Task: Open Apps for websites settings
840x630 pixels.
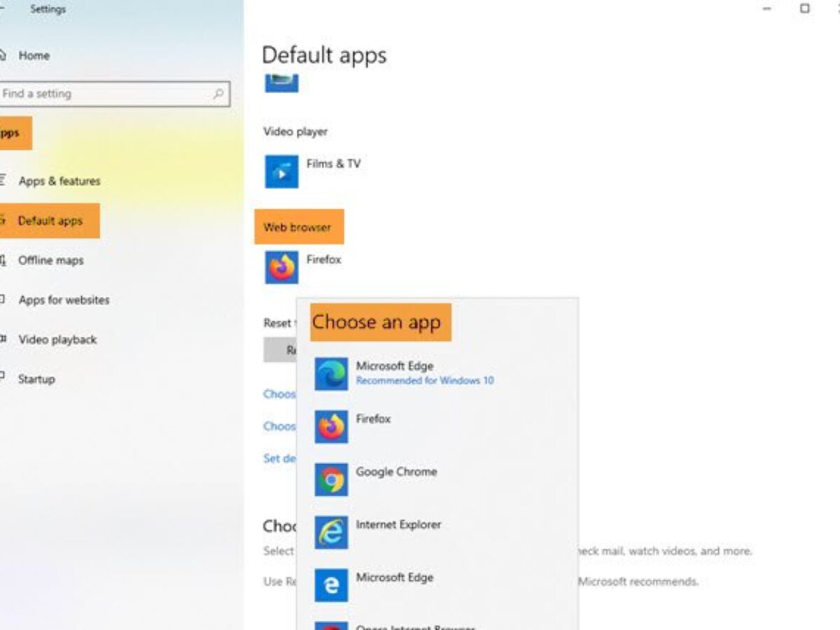Action: pyautogui.click(x=64, y=300)
